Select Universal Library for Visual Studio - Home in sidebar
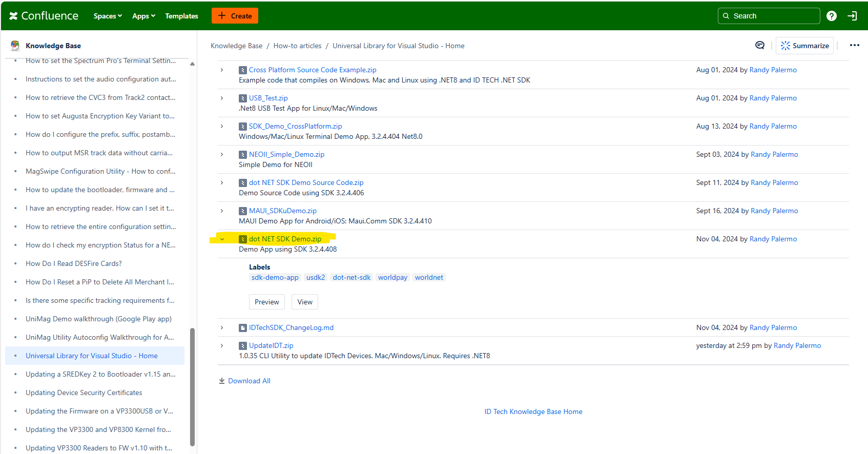The image size is (868, 454). coord(95,356)
